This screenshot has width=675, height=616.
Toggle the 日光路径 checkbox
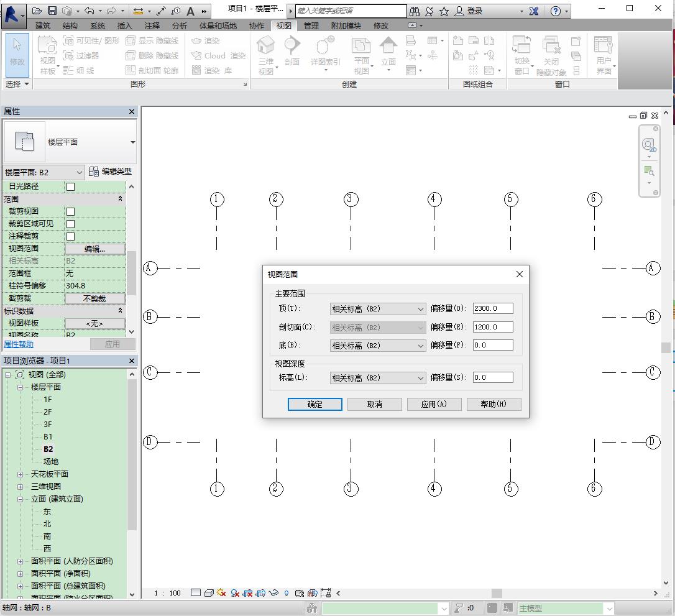click(71, 186)
